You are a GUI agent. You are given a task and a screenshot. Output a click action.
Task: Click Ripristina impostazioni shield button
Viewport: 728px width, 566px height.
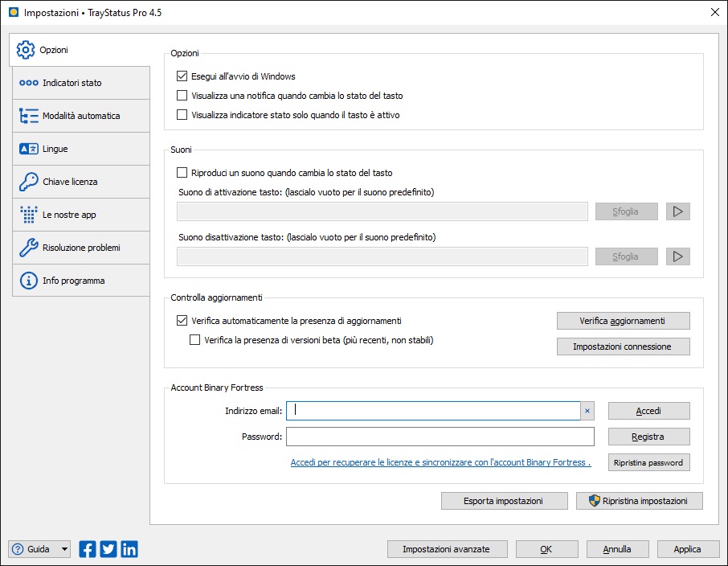pyautogui.click(x=640, y=501)
